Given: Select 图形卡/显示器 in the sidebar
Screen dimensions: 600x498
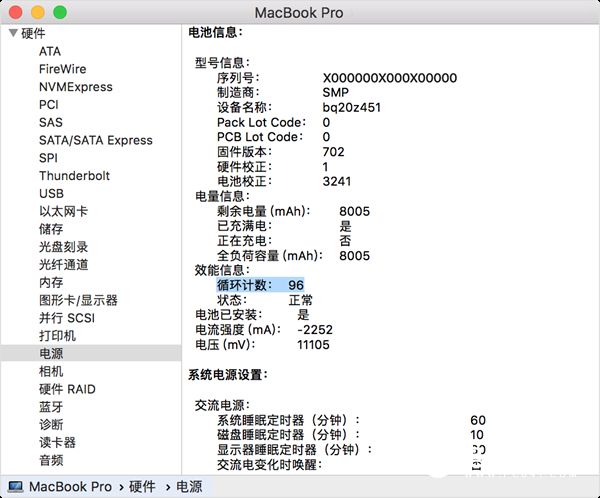Looking at the screenshot, I should tap(78, 300).
